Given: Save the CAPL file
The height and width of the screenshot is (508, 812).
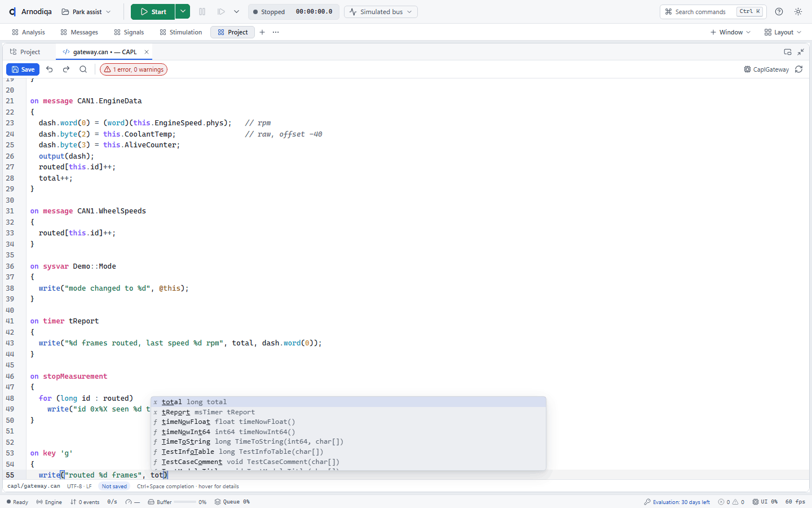Looking at the screenshot, I should [23, 69].
